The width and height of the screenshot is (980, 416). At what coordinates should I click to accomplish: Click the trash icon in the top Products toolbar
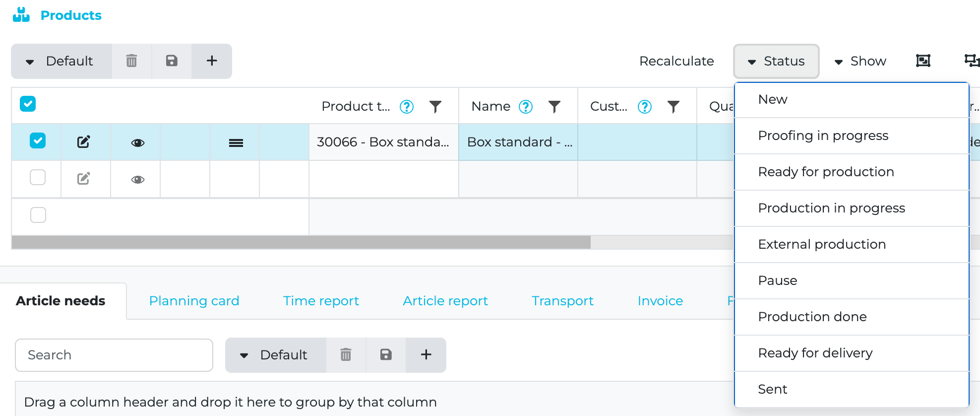click(131, 61)
